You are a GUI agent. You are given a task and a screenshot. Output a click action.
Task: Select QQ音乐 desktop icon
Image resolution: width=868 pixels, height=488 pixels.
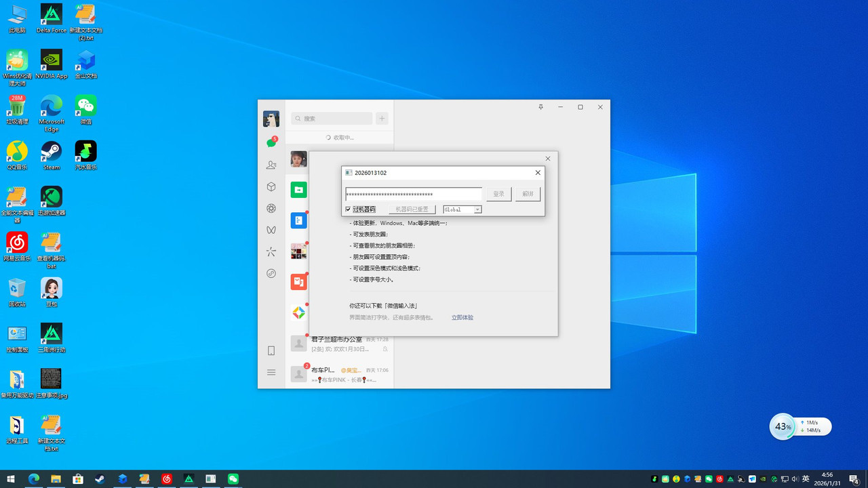(x=17, y=155)
